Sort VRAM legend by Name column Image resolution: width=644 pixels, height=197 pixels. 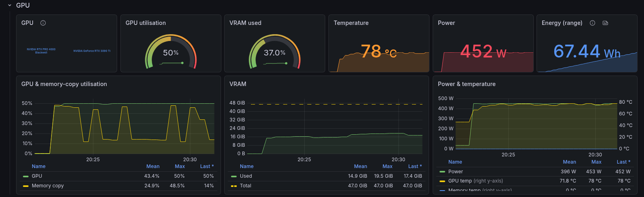pos(247,166)
